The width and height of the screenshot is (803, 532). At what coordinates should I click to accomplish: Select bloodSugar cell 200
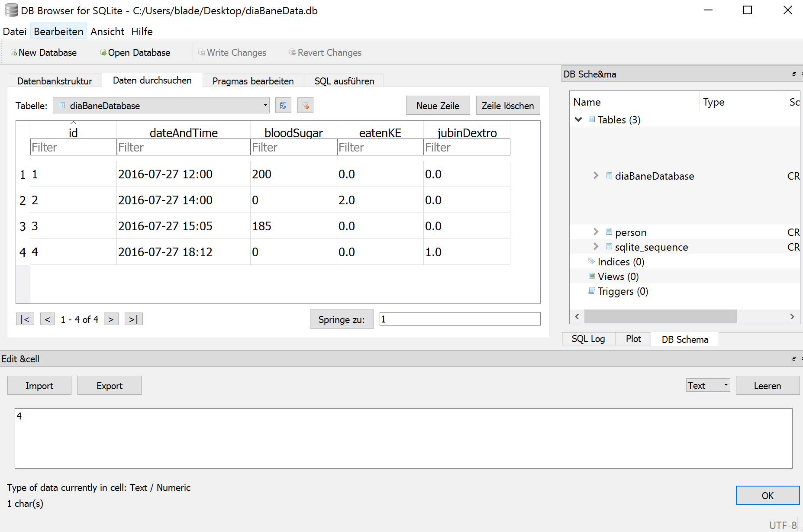[293, 174]
